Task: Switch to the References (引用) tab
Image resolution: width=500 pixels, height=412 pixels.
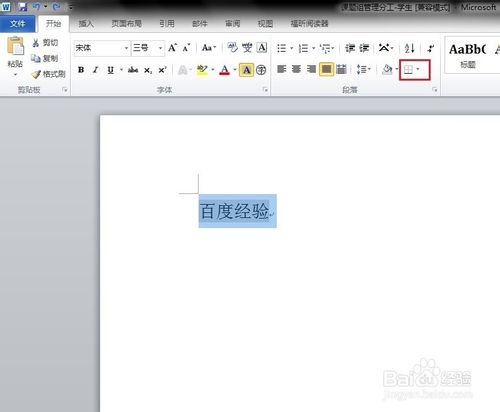Action: click(167, 23)
